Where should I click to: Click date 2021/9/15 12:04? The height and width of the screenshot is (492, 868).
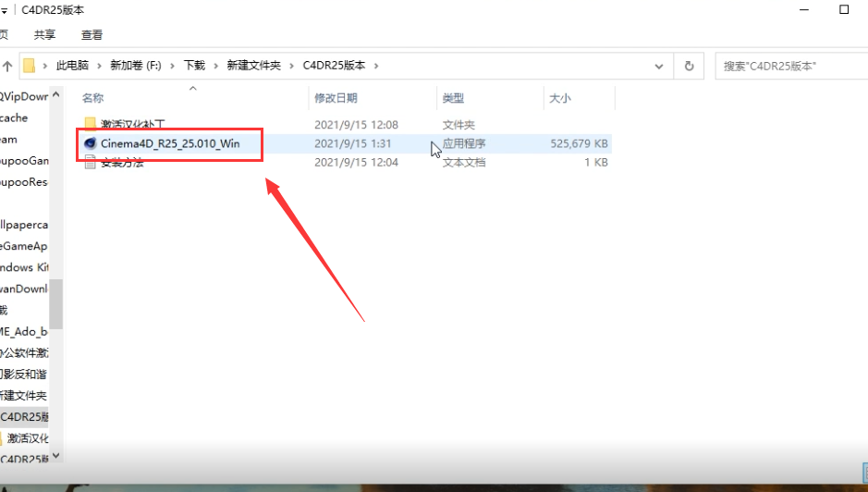click(x=357, y=163)
